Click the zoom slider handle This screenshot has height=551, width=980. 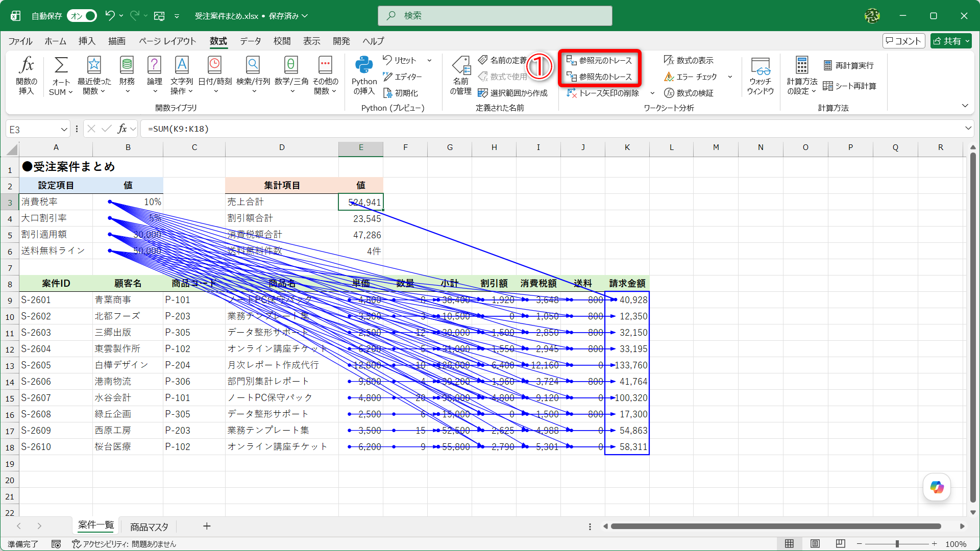tap(897, 544)
